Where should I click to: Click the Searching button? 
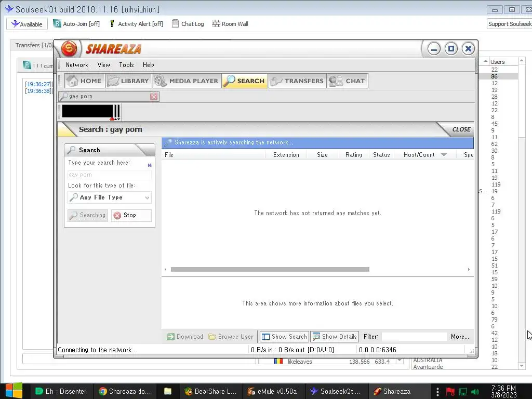coord(88,215)
